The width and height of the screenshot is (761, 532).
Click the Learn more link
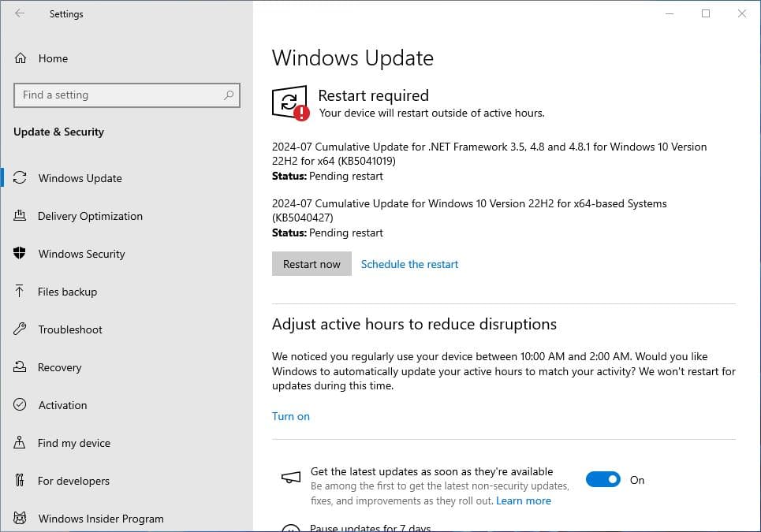[523, 500]
